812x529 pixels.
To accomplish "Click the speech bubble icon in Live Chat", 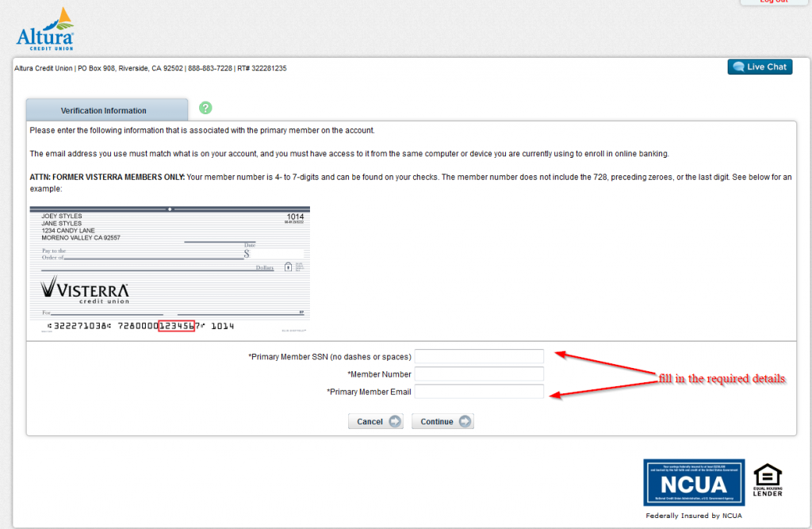I will [x=738, y=67].
